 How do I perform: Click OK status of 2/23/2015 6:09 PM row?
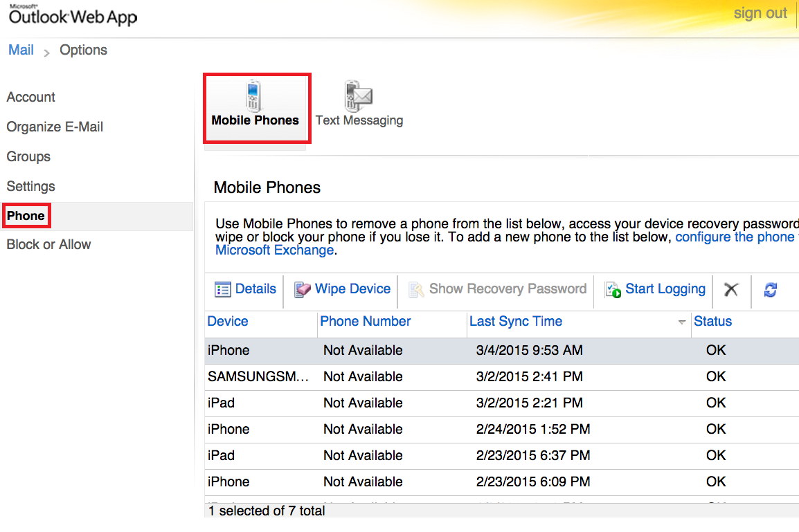click(x=716, y=482)
